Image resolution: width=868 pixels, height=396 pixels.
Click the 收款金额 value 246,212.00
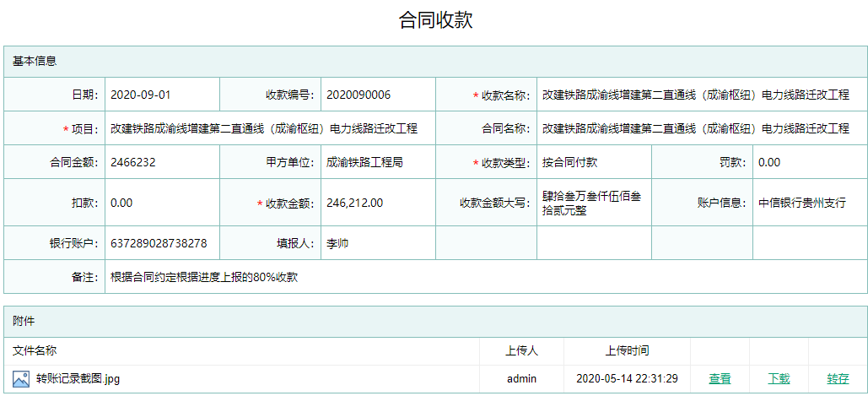355,203
